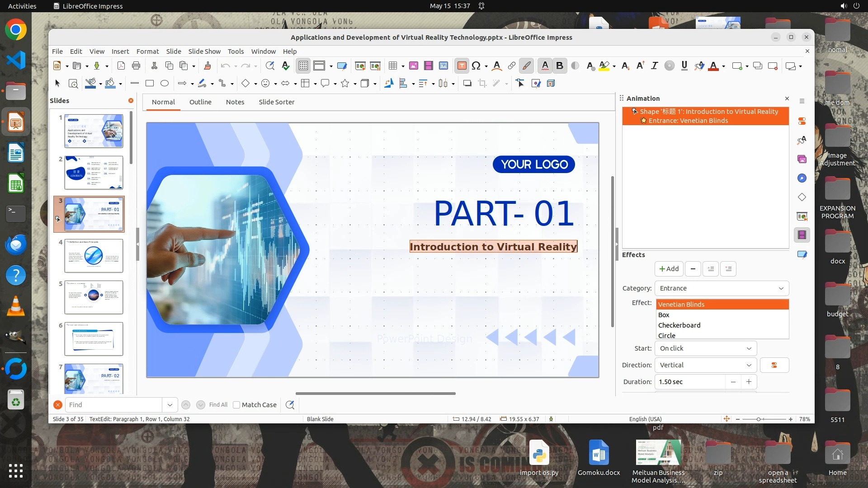Open the Gallery sidebar icon
Image resolution: width=868 pixels, height=488 pixels.
pyautogui.click(x=802, y=159)
